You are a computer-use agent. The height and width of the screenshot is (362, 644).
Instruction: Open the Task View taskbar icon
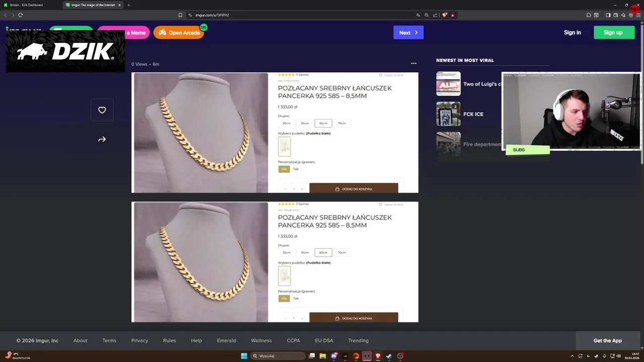(x=312, y=356)
